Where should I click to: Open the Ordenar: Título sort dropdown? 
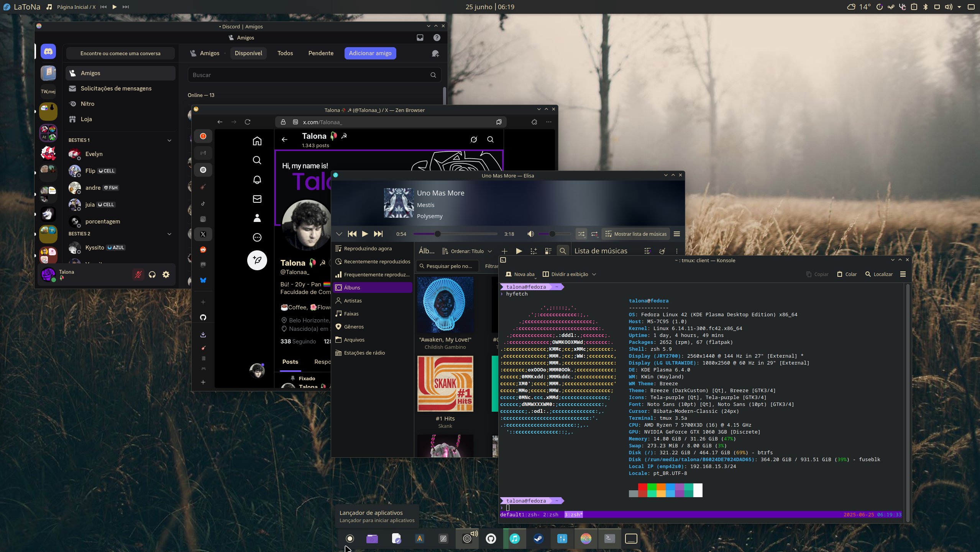tap(467, 251)
